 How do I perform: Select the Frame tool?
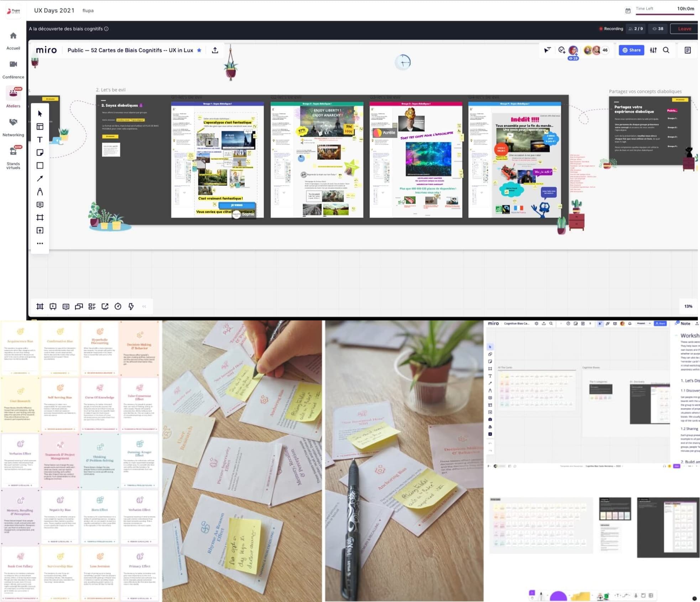click(x=40, y=218)
